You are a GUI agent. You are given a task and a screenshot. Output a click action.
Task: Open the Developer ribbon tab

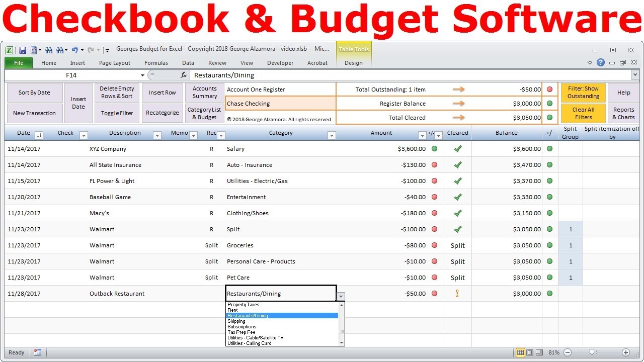click(x=280, y=63)
